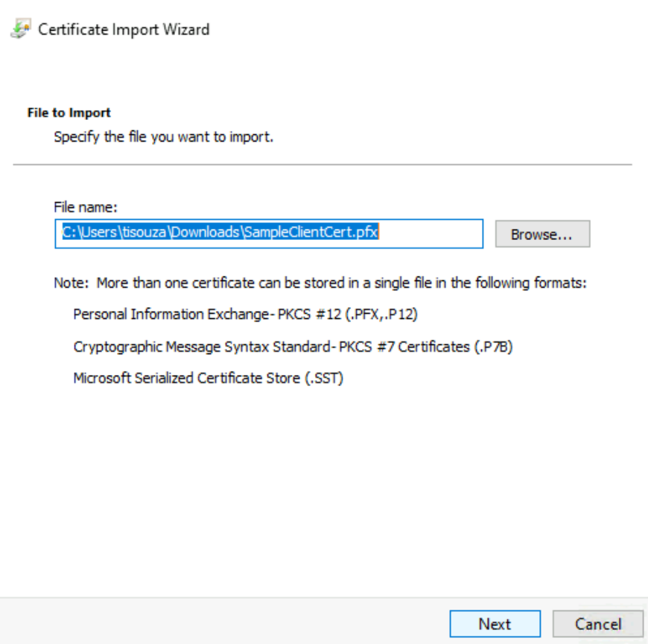Click 'tisouza' in the highlighted path

(x=144, y=232)
